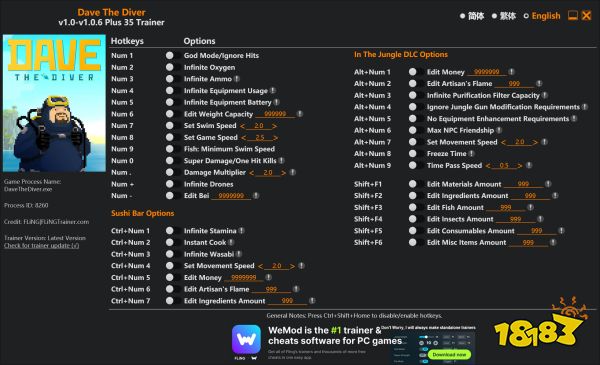Click the Download now button

point(449,355)
